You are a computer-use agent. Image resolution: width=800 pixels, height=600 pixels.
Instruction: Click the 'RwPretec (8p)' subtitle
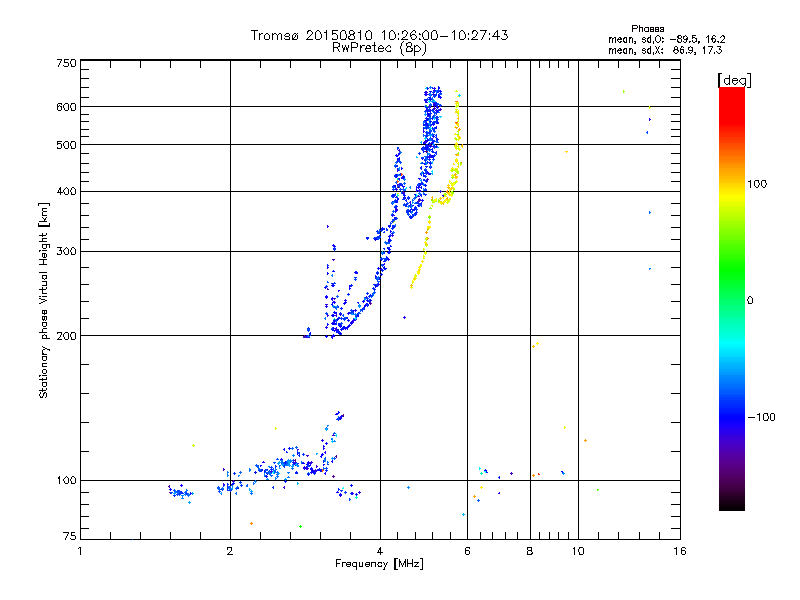[379, 48]
